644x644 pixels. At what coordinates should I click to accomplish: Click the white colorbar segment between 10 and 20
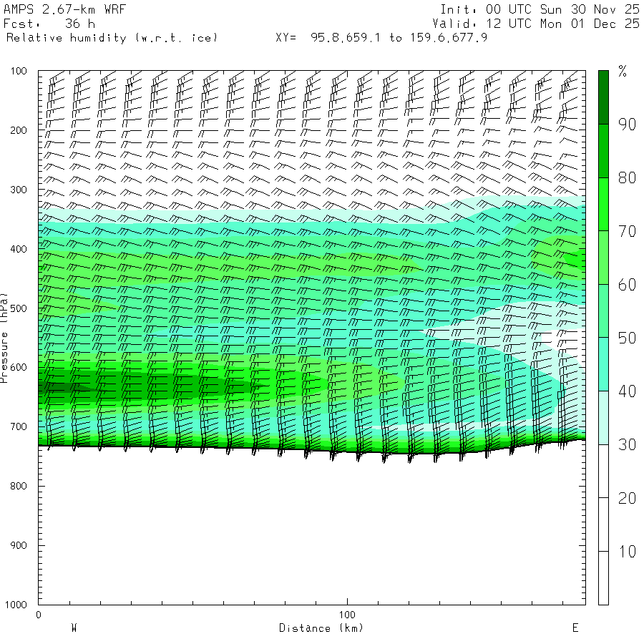pos(603,525)
